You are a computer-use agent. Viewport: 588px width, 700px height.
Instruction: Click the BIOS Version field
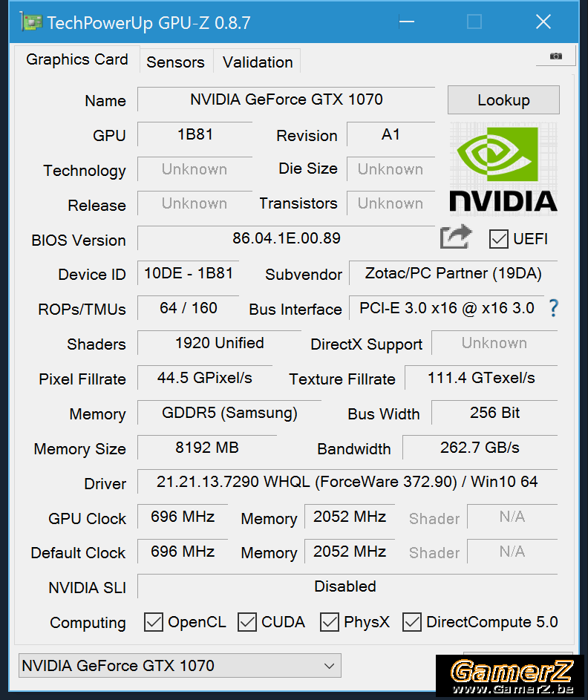[286, 238]
